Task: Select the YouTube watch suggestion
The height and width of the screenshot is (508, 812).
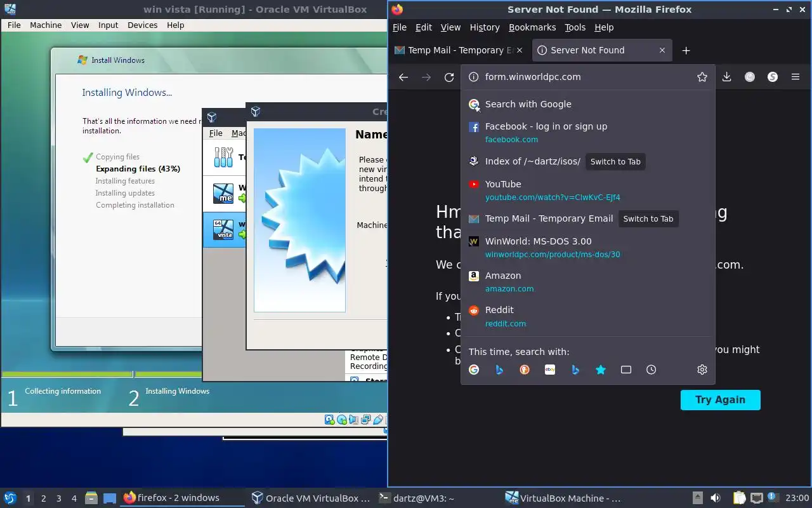Action: 587,190
